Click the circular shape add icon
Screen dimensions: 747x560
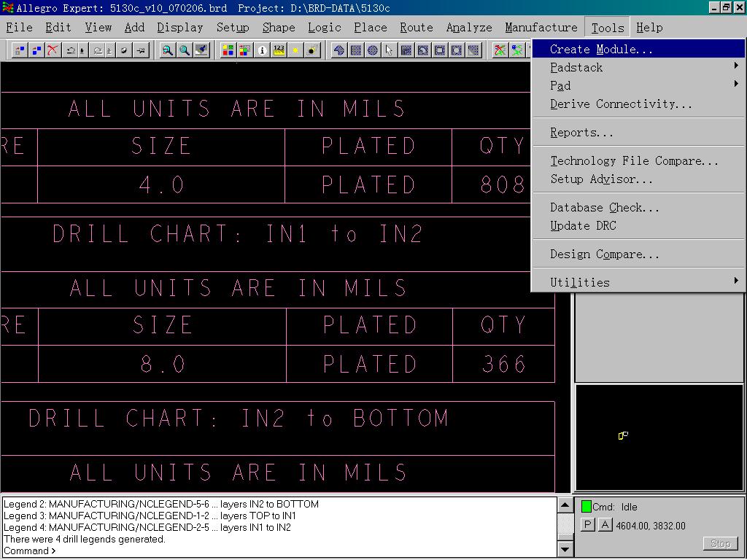pyautogui.click(x=372, y=50)
